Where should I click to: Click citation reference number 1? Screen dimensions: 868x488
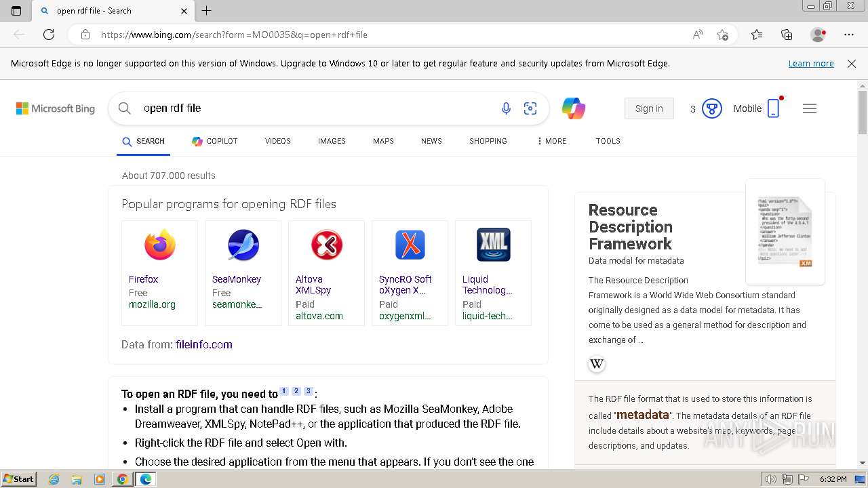click(284, 391)
